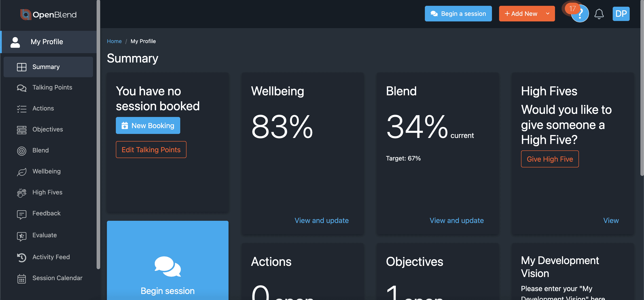Expand the Add New dropdown arrow
Screen dimensions: 644x300
pyautogui.click(x=547, y=14)
